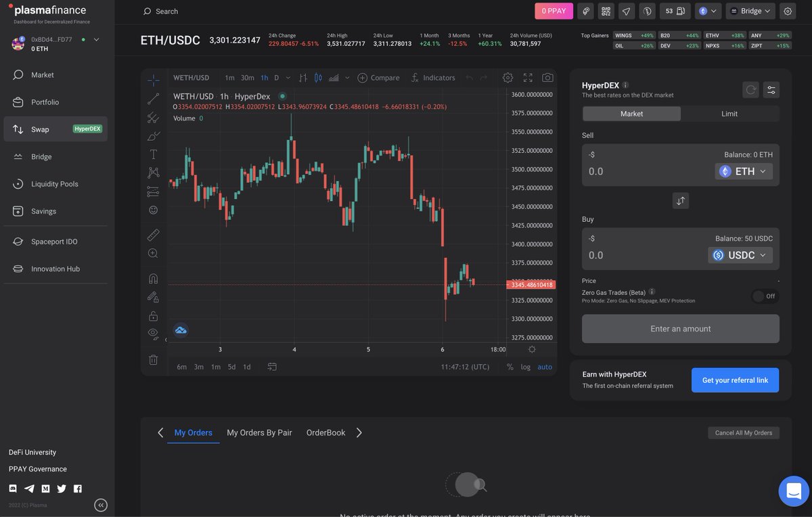The image size is (812, 517).
Task: Toggle lock all drawing tools
Action: tap(154, 315)
